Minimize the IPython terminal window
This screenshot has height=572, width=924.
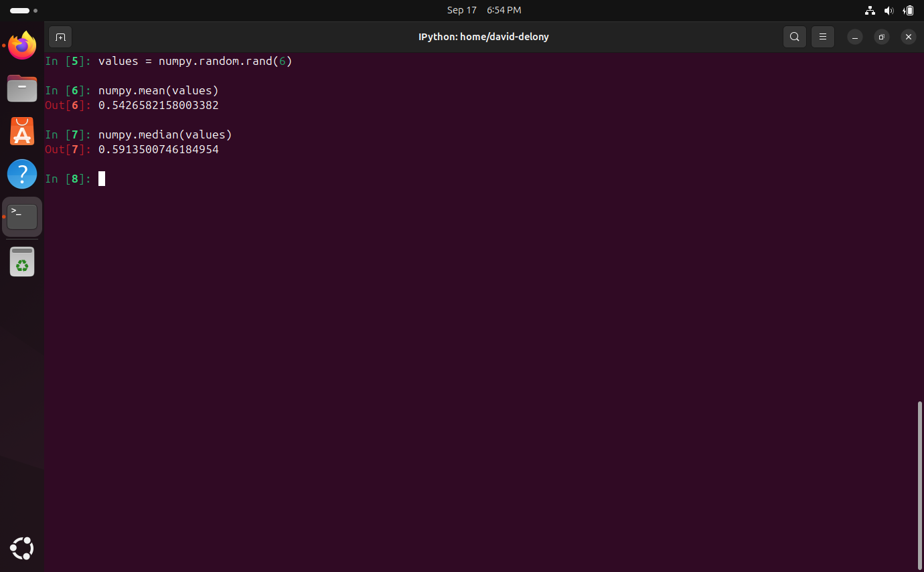pos(855,37)
